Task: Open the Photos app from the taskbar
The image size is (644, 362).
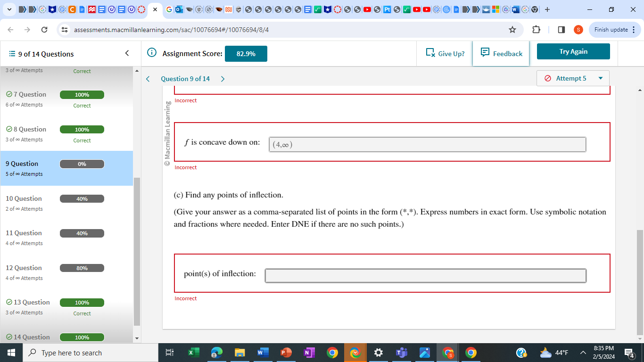Action: click(424, 353)
